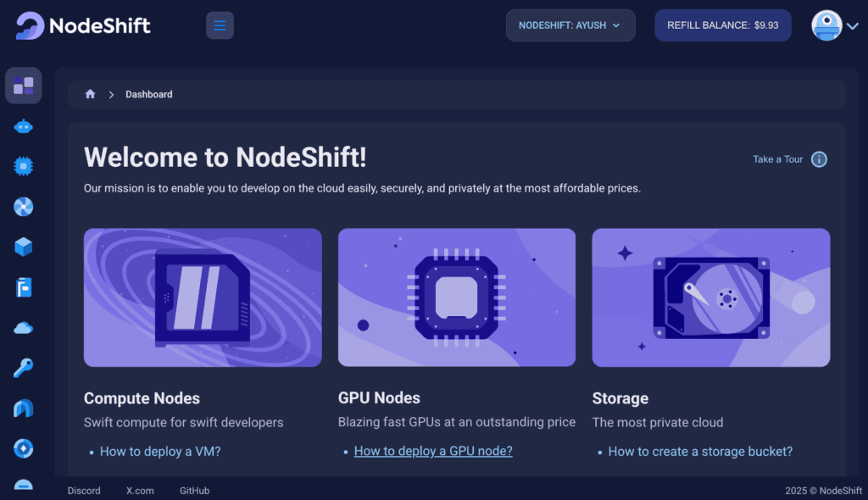Go to home via the breadcrumb house icon

tap(90, 94)
